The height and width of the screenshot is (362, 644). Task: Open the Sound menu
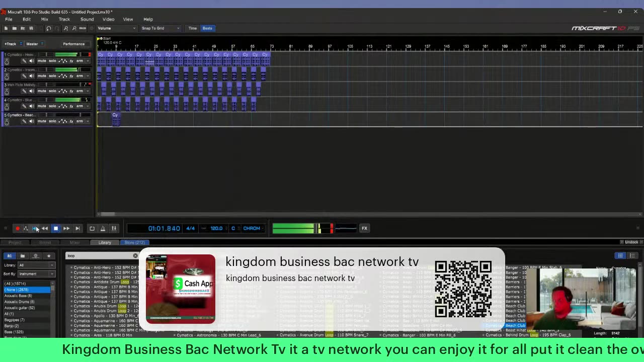coord(87,19)
